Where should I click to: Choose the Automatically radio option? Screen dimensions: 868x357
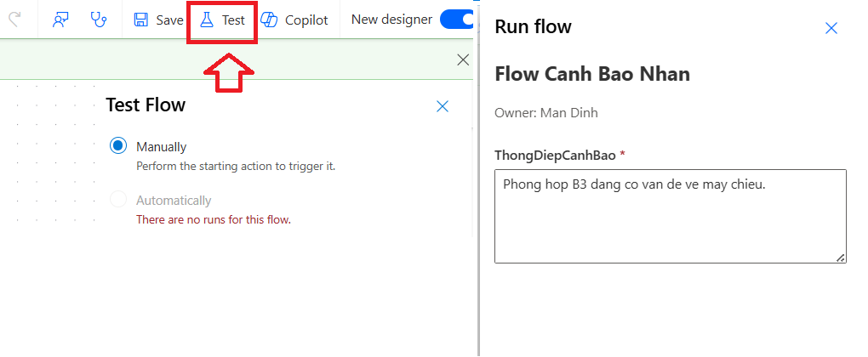coord(118,201)
